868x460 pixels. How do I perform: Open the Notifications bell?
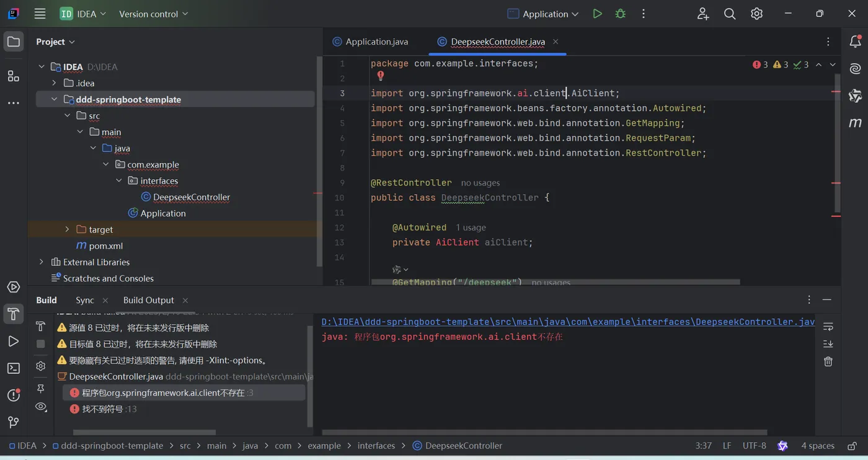point(855,42)
